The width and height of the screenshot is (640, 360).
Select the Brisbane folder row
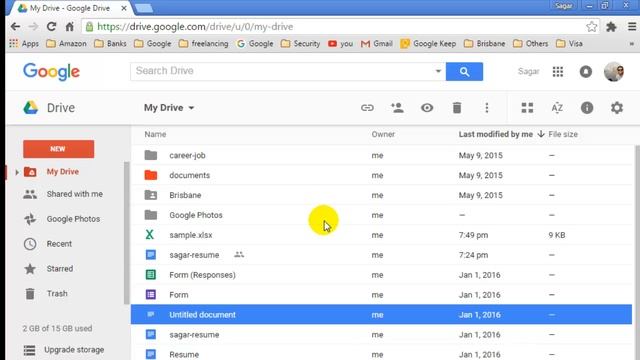tap(381, 195)
